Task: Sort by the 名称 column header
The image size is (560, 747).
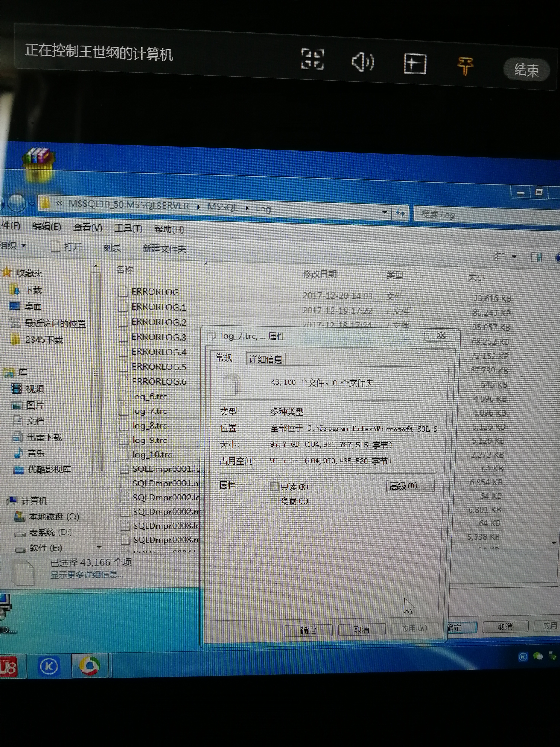Action: (x=125, y=269)
